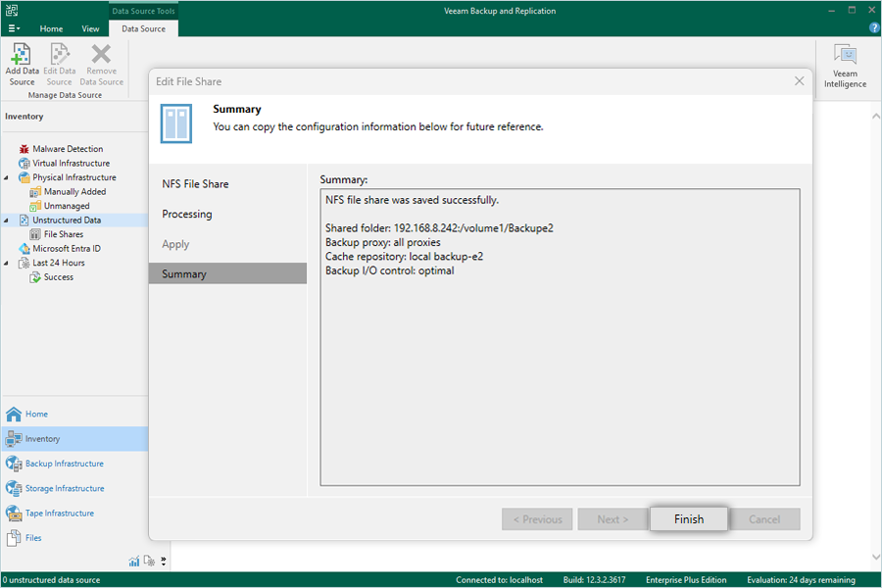This screenshot has width=882, height=588.
Task: Click the Inventory navigation icon
Action: click(14, 439)
